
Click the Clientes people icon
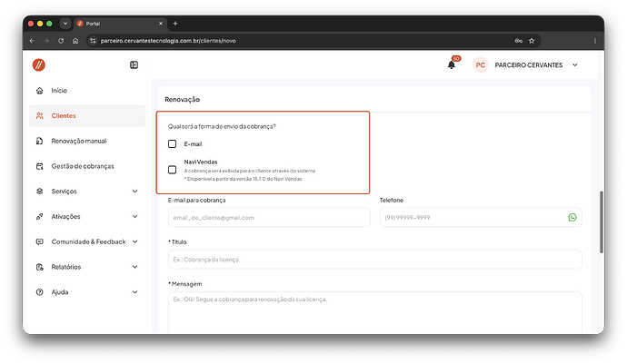pos(40,116)
